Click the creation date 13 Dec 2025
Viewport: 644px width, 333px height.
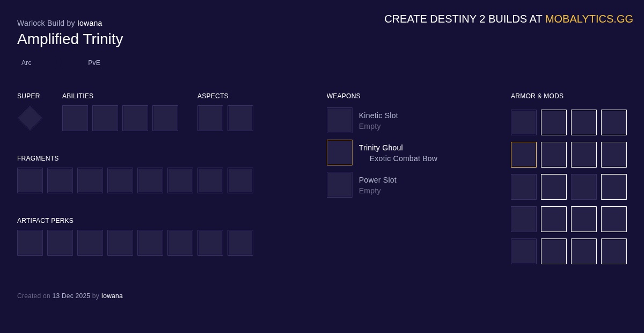point(71,296)
